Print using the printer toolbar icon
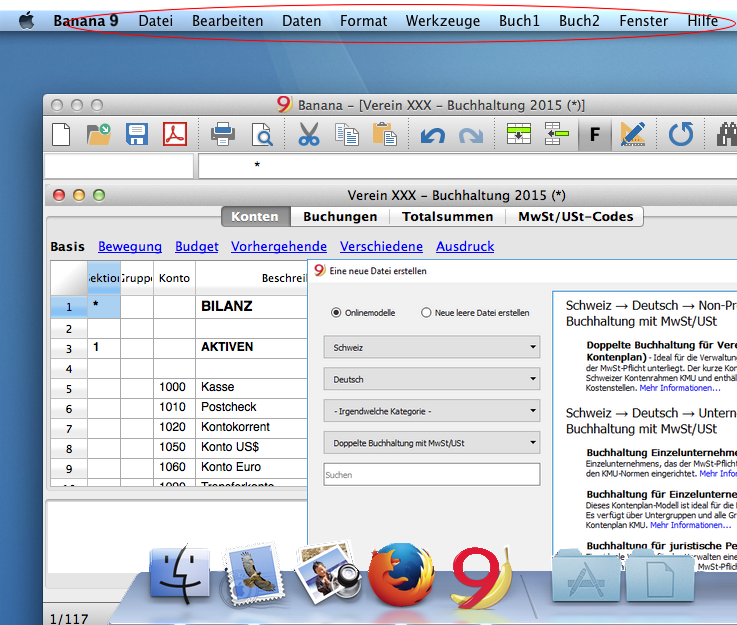The width and height of the screenshot is (737, 625). click(x=223, y=135)
